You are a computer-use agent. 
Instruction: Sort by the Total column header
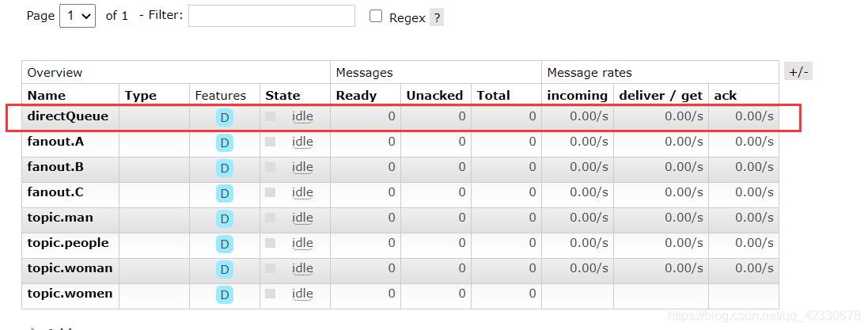(x=493, y=95)
